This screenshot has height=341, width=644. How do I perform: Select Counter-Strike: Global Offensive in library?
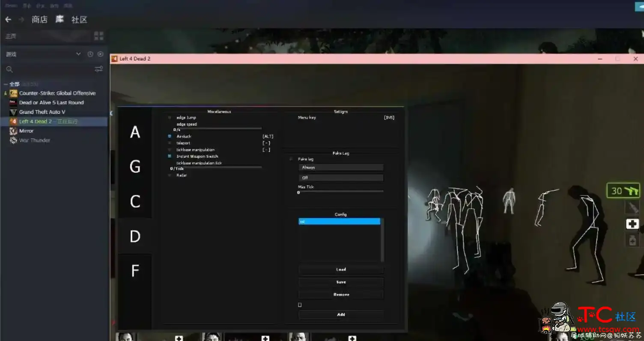click(x=57, y=93)
